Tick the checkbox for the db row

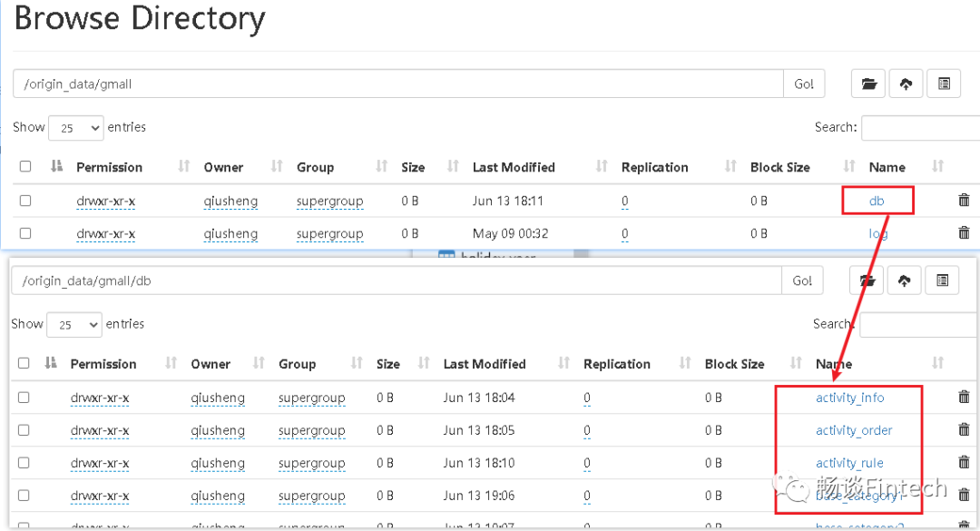coord(25,201)
